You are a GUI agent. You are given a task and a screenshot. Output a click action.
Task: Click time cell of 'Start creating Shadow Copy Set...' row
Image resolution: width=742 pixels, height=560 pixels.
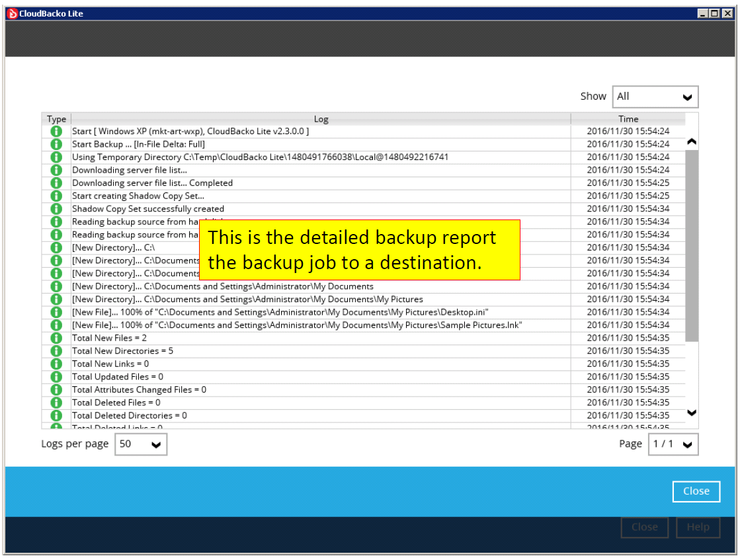tap(628, 196)
